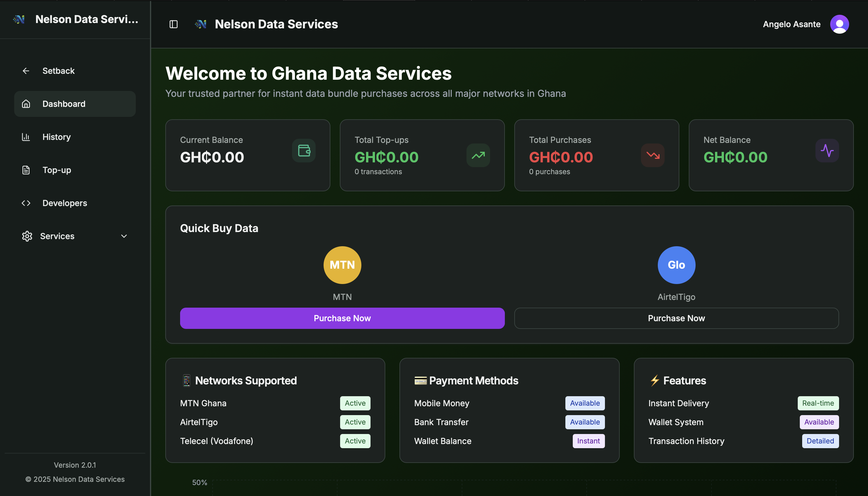868x496 pixels.
Task: Click the activity pulse icon in Net Balance
Action: coord(827,151)
